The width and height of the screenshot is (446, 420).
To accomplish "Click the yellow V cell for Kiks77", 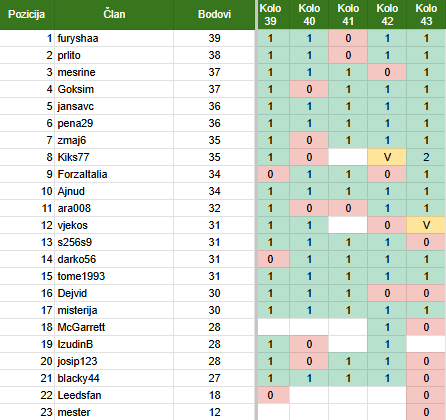I will point(387,157).
